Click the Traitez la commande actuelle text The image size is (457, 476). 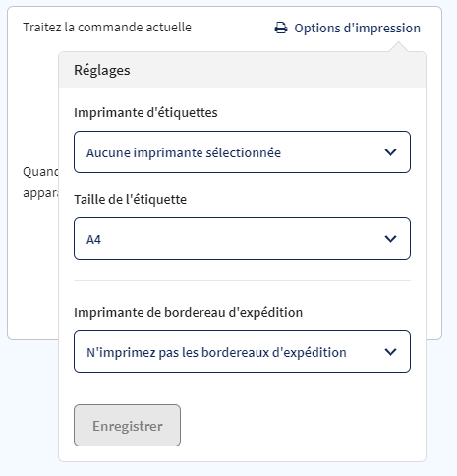tap(107, 28)
